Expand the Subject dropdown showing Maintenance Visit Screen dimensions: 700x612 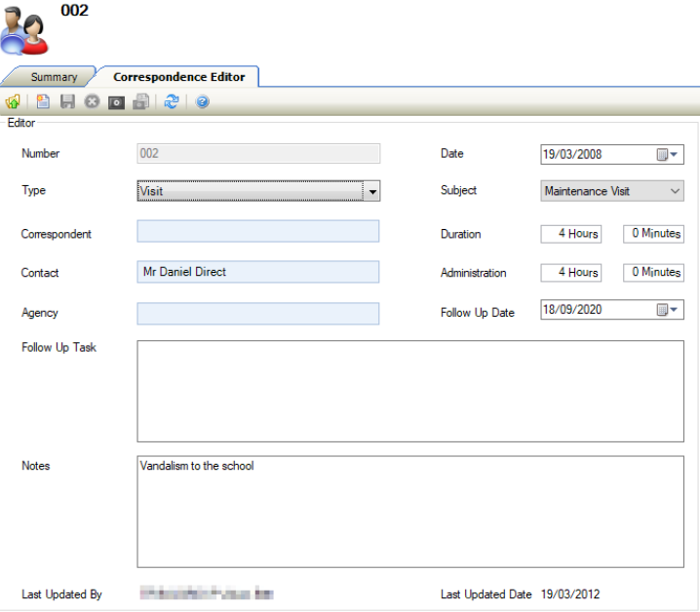click(x=676, y=192)
